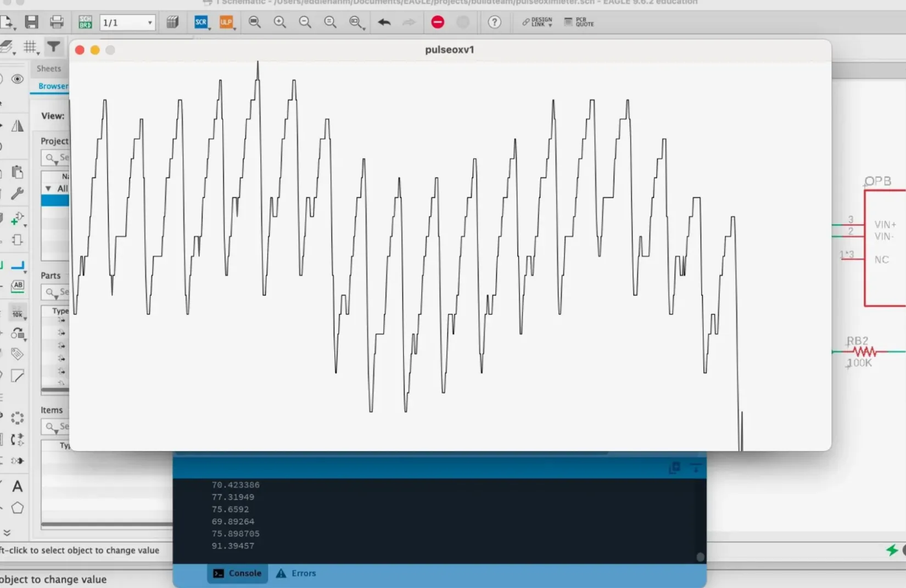Viewport: 906px width, 588px height.
Task: Run a script with the SCR icon
Action: point(201,22)
